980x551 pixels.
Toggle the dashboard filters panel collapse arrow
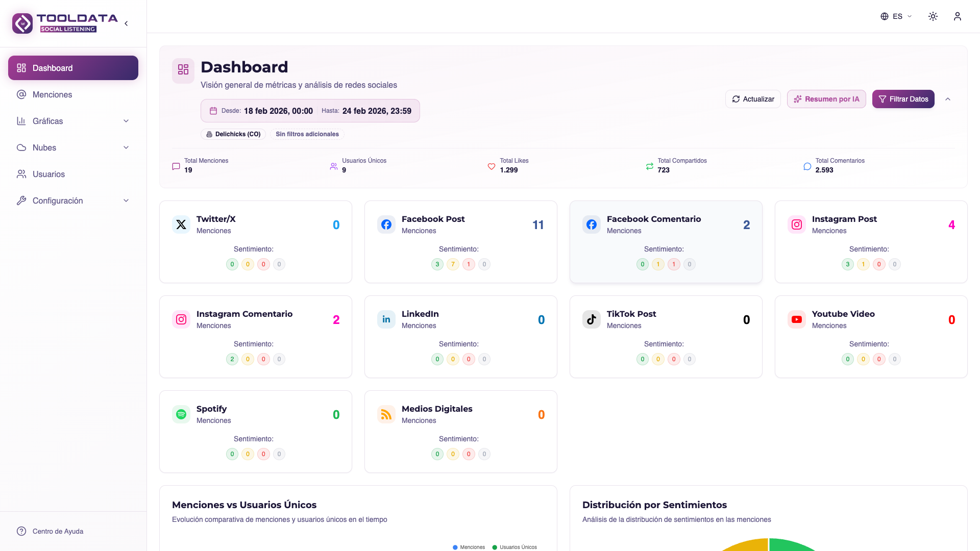(x=948, y=99)
